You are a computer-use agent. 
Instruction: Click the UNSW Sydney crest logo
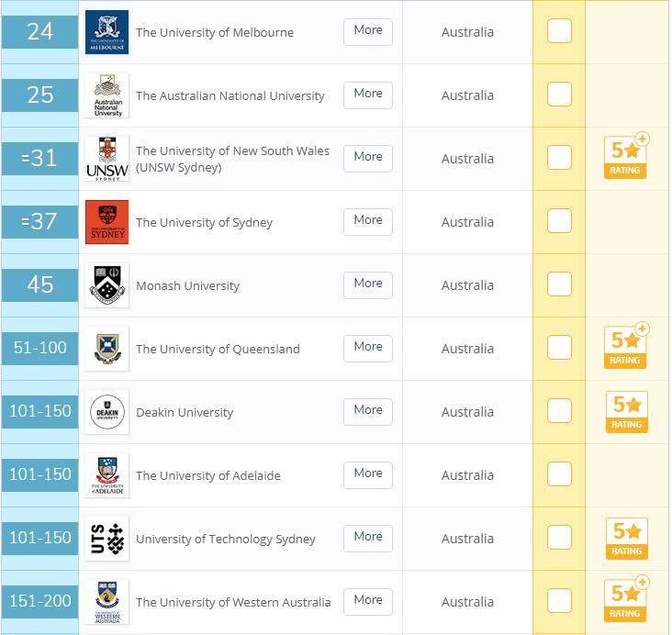[x=106, y=159]
